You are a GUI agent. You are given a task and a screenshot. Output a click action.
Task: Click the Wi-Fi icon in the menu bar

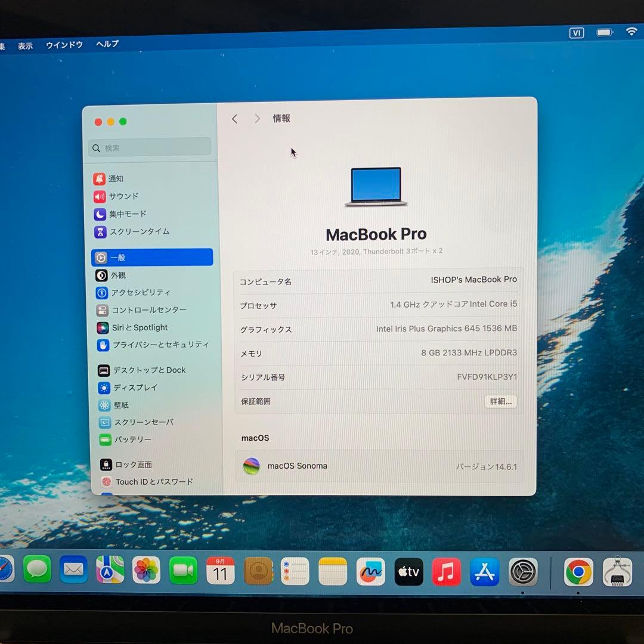631,33
